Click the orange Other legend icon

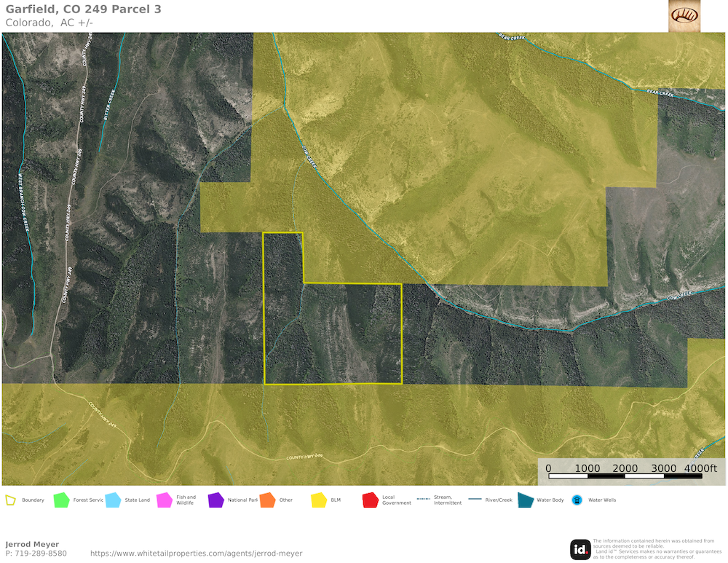pos(267,500)
